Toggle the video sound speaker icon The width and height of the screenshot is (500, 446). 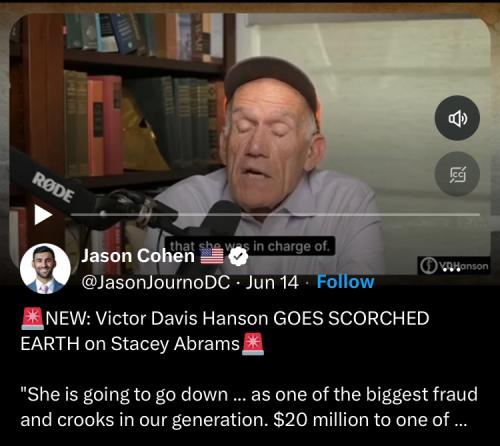[457, 118]
